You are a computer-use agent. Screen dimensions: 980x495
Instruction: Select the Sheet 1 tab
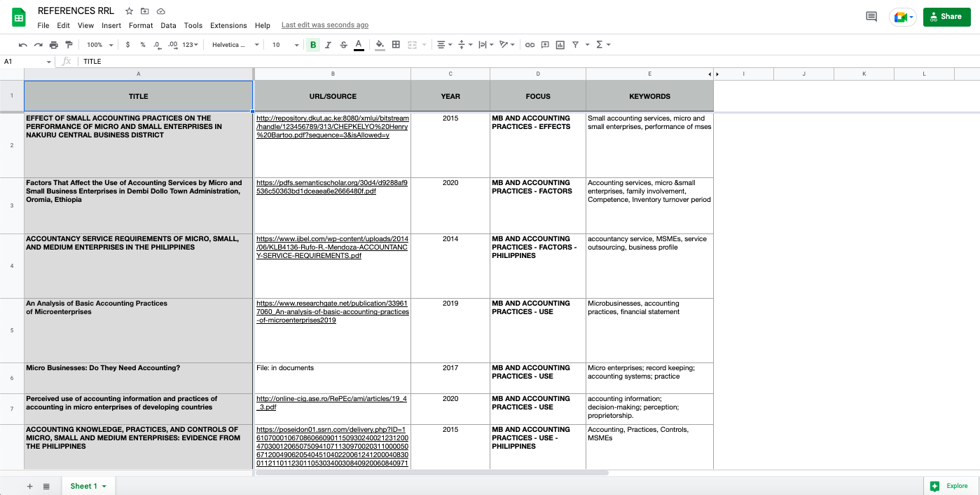click(x=88, y=486)
